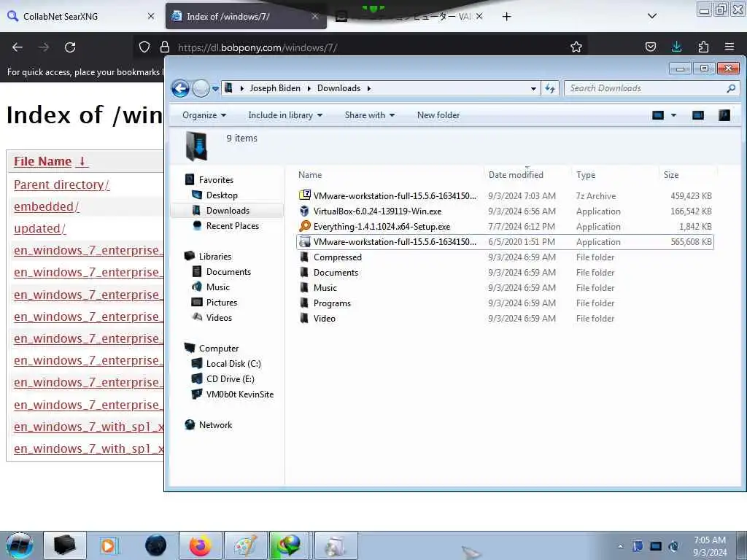Click the Explorer help icon
This screenshot has width=747, height=560.
(x=724, y=115)
